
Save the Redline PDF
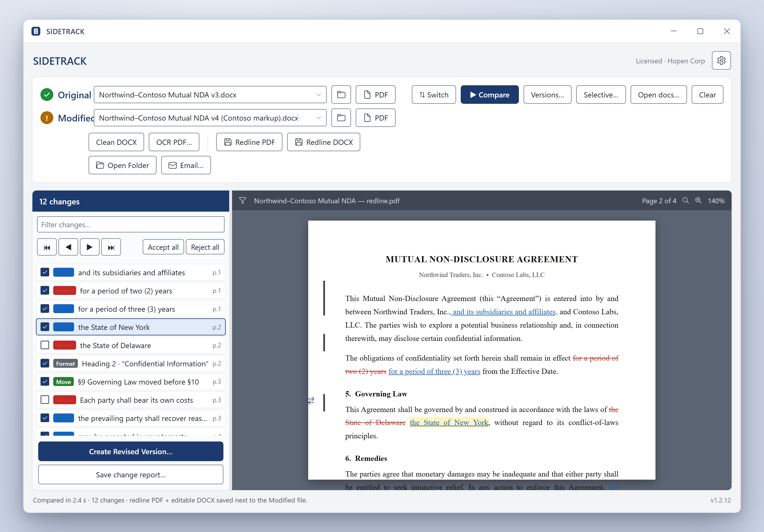[x=249, y=142]
